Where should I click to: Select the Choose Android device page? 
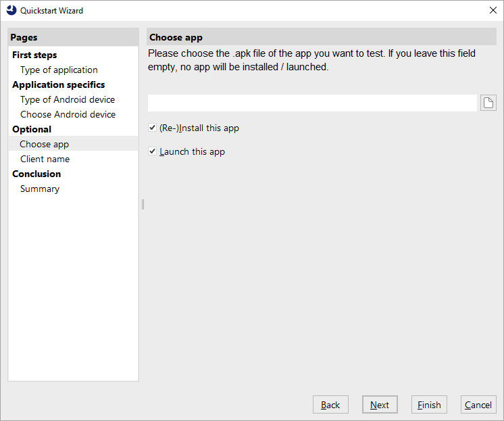click(68, 114)
